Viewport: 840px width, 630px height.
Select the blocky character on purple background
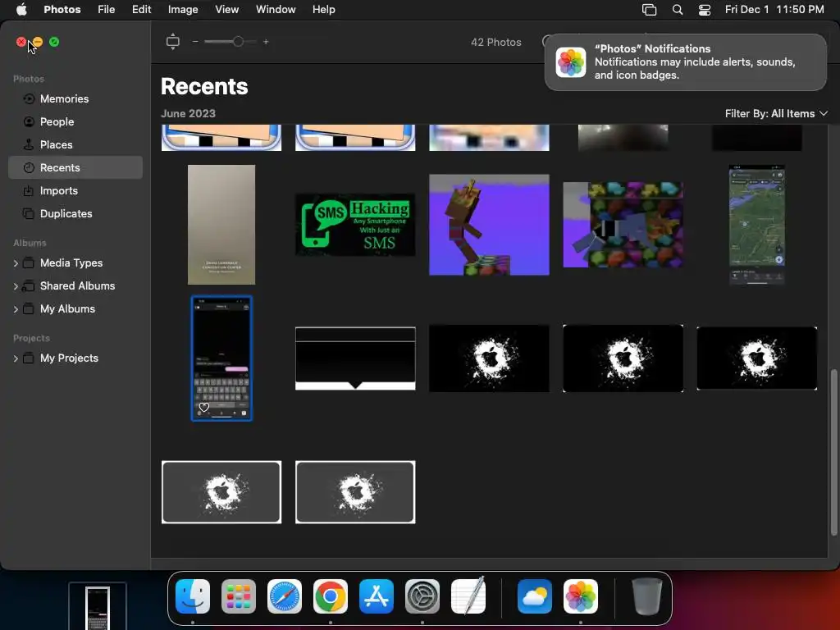click(x=489, y=225)
